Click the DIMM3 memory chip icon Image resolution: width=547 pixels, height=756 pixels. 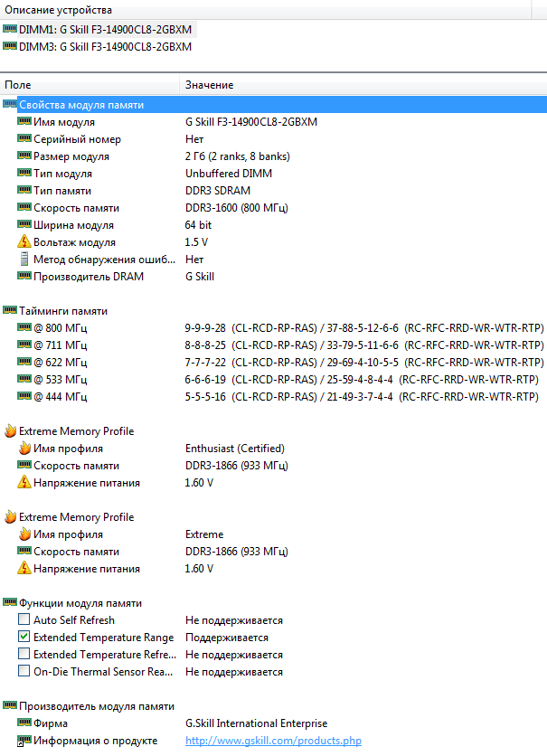coord(10,46)
